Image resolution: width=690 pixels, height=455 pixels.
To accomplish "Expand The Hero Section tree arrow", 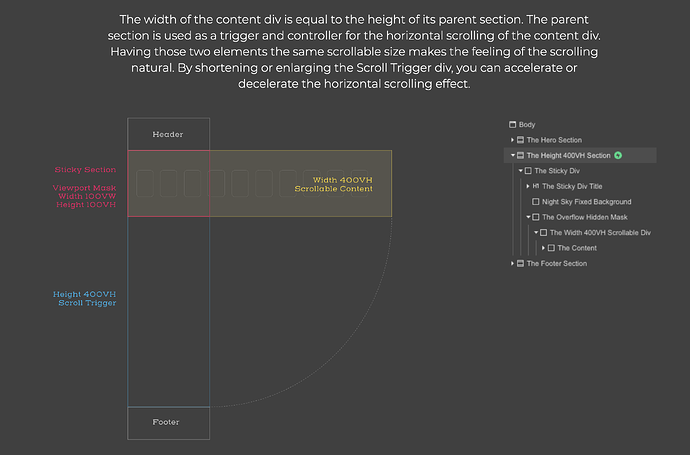I will [512, 140].
